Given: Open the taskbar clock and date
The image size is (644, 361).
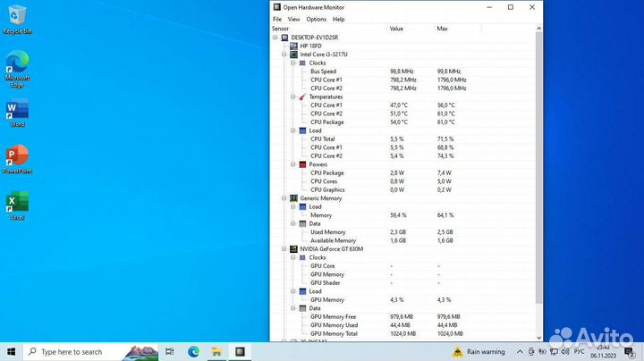Looking at the screenshot, I should [604, 351].
